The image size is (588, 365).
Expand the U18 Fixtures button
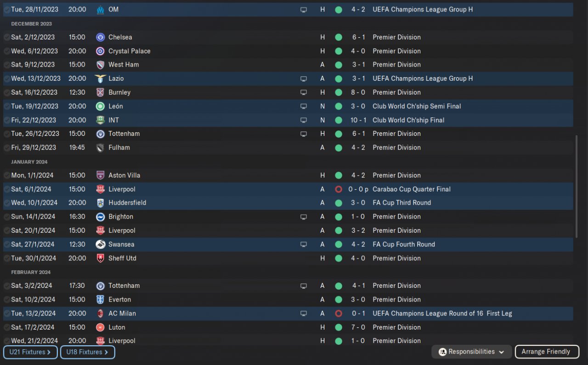(87, 352)
